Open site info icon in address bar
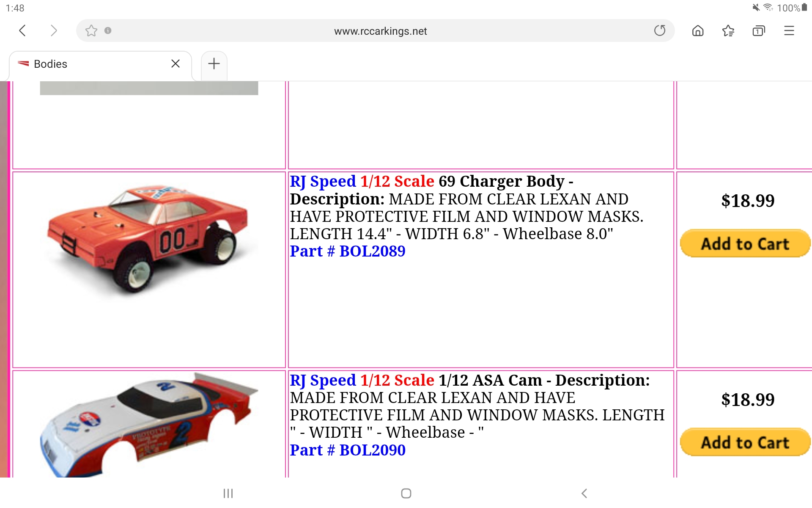The width and height of the screenshot is (812, 508). pos(108,30)
